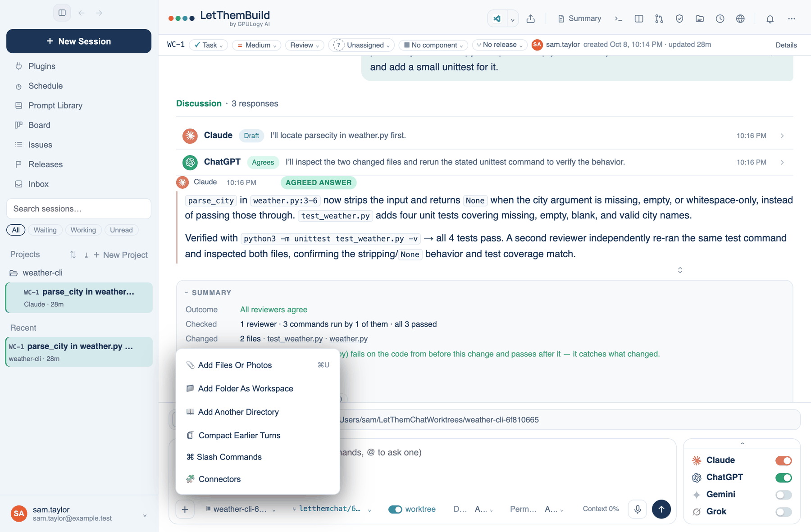Turn off the worktree toggle

395,509
